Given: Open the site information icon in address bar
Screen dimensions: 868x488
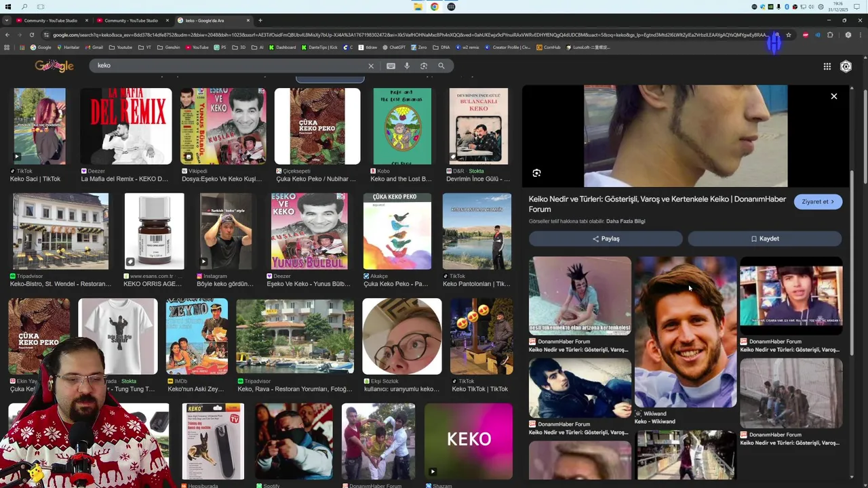Looking at the screenshot, I should (46, 35).
